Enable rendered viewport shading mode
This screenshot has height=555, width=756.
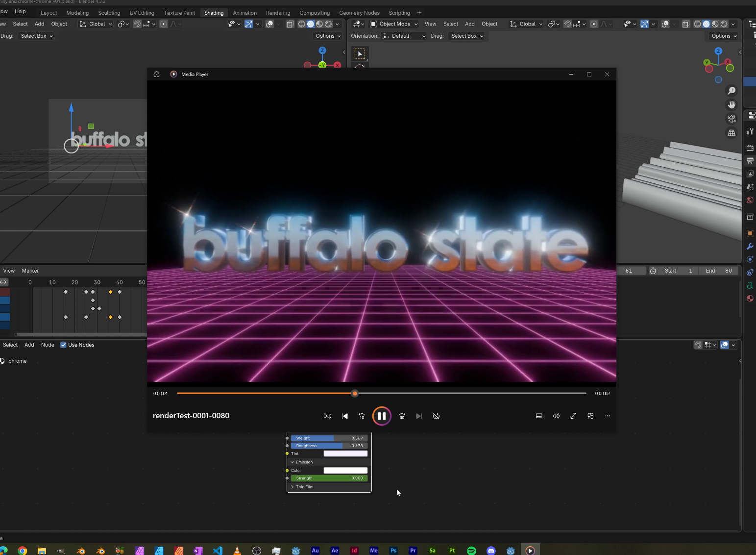[x=724, y=24]
